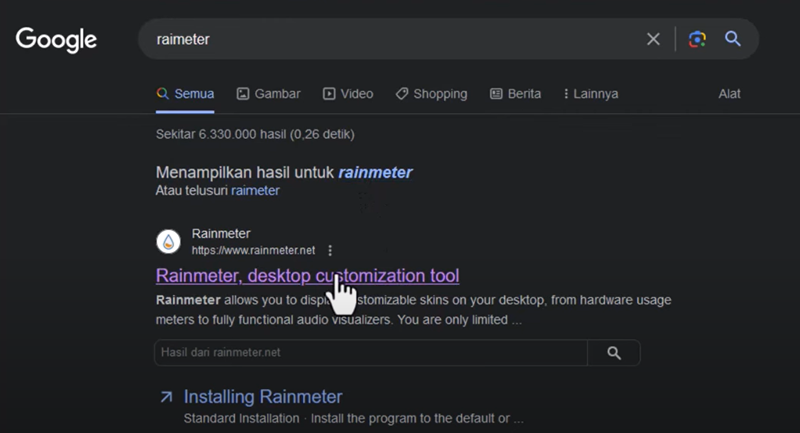This screenshot has width=800, height=433.
Task: Click the site search magnifier button
Action: click(x=614, y=352)
